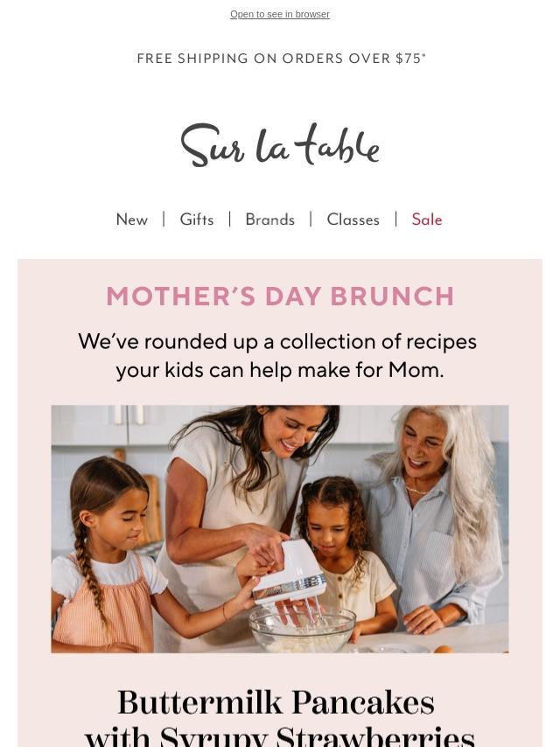The image size is (560, 747).
Task: Click the glass mixing bowl in the photo
Action: (302, 628)
